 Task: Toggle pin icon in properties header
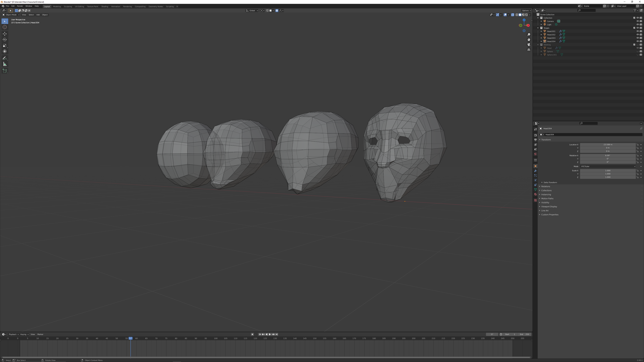641,129
